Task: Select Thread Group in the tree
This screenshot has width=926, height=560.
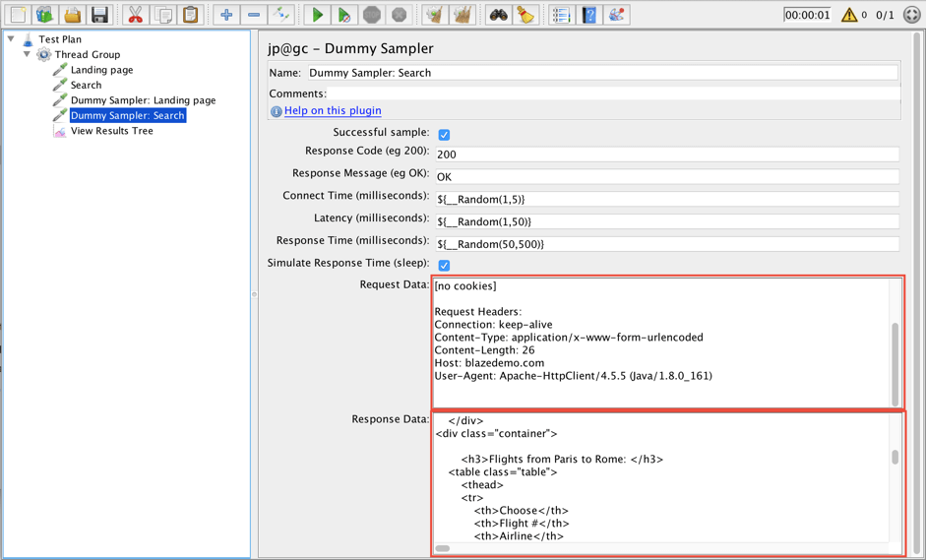Action: point(88,54)
